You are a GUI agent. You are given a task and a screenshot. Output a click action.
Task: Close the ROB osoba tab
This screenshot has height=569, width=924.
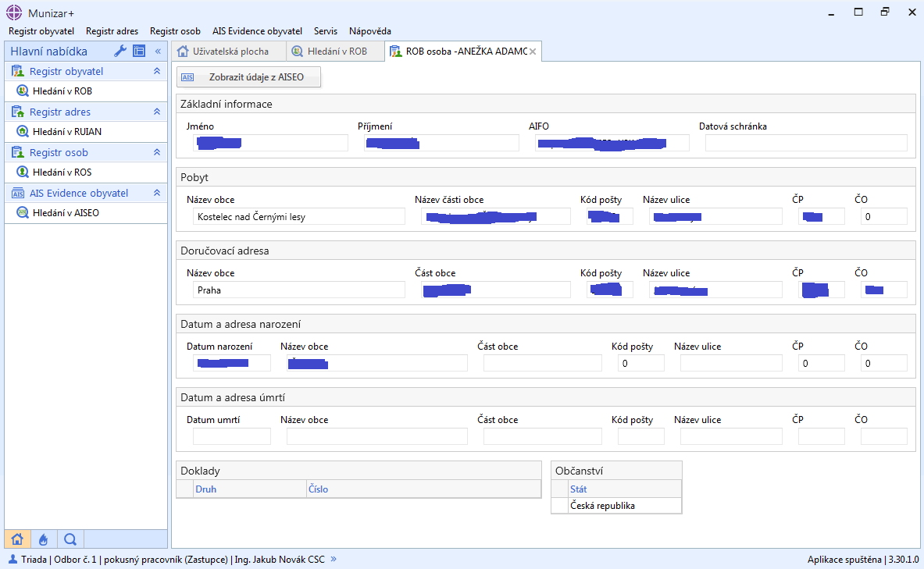[x=533, y=52]
